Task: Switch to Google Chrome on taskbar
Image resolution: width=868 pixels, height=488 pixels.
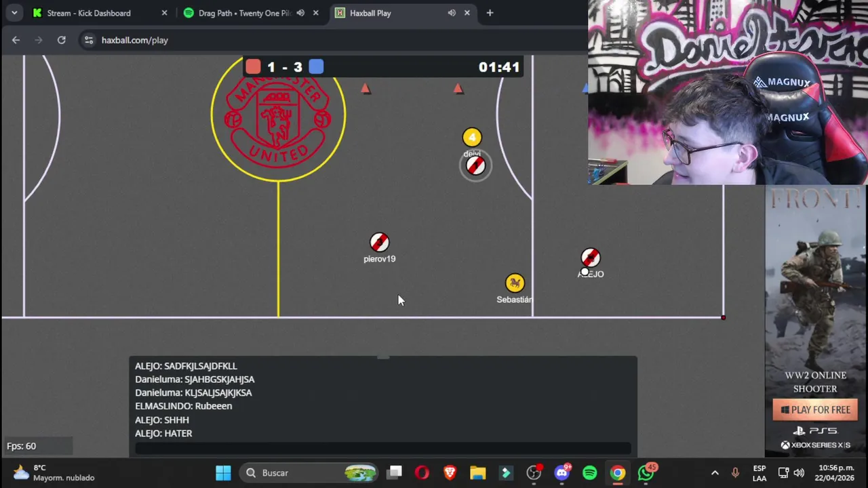Action: [618, 472]
